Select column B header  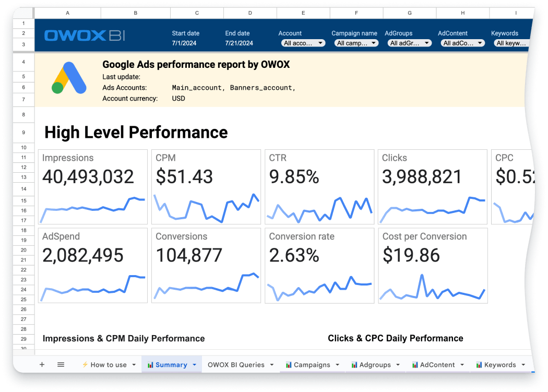(136, 13)
